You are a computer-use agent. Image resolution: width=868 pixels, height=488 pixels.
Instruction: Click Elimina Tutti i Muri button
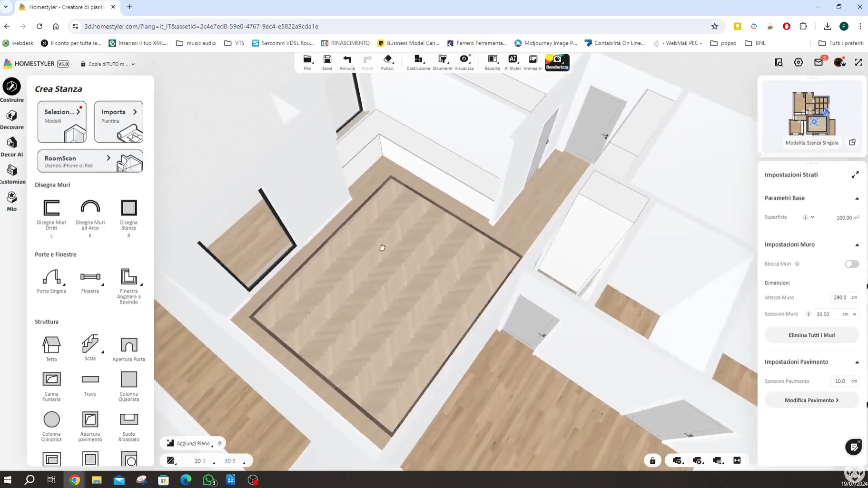point(811,335)
